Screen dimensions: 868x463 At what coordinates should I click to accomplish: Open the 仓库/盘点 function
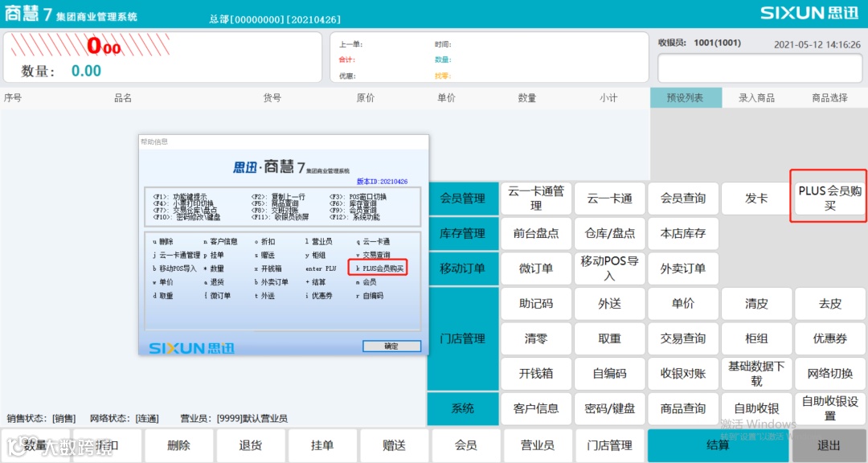[x=609, y=233]
